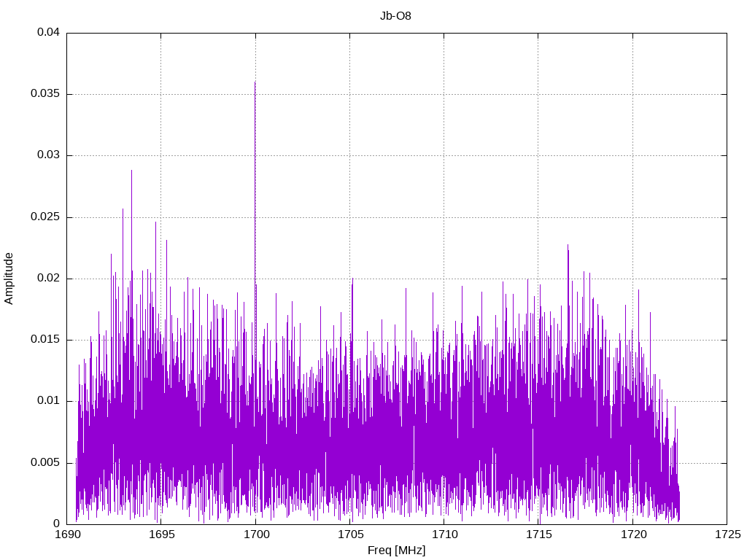Click the Amplitude y-axis label
The image size is (747, 560).
9,278
